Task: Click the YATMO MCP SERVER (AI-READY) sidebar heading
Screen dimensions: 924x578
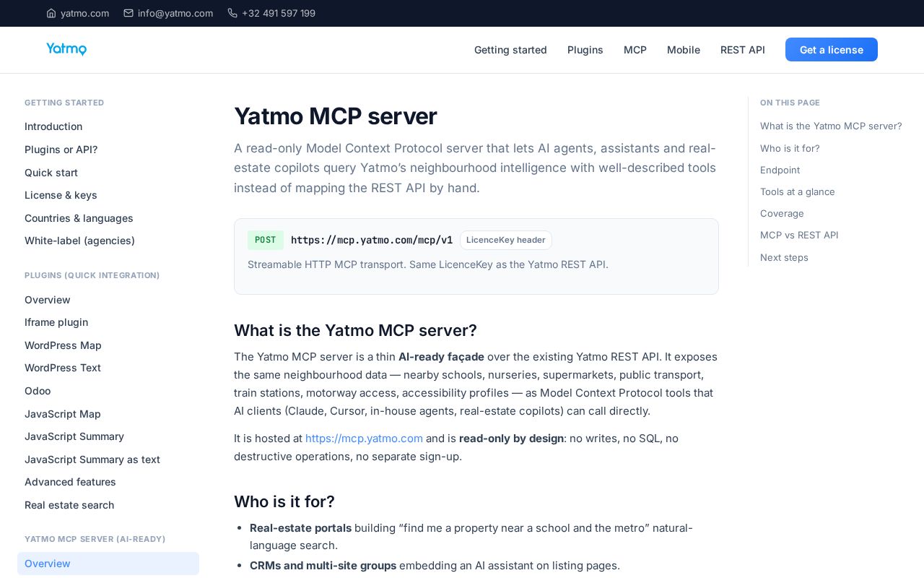Action: pyautogui.click(x=95, y=539)
